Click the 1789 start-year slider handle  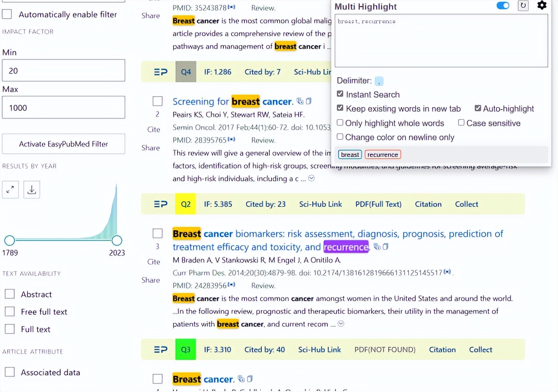pos(9,240)
